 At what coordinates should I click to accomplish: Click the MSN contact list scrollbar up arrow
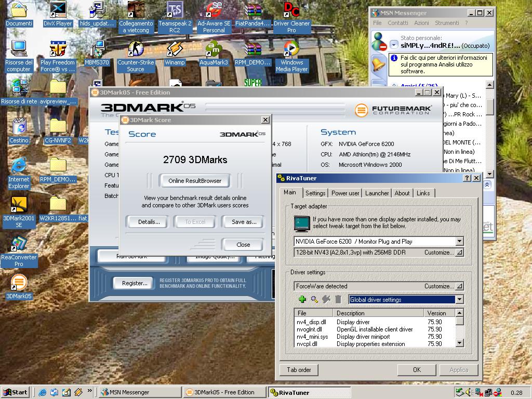pos(489,85)
